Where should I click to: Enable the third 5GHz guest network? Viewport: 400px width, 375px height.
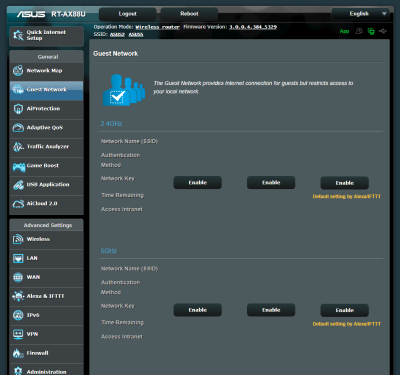[x=345, y=310]
